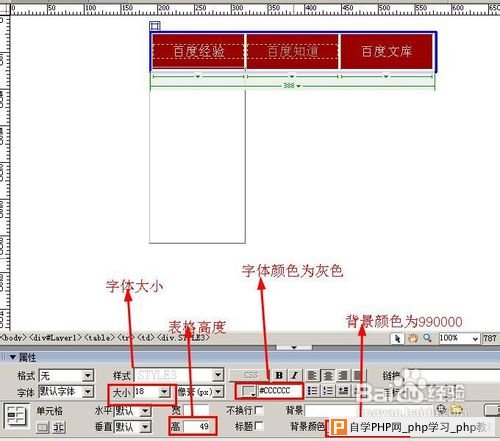Select the <td> tag in tag selector
500x441 pixels.
point(145,338)
